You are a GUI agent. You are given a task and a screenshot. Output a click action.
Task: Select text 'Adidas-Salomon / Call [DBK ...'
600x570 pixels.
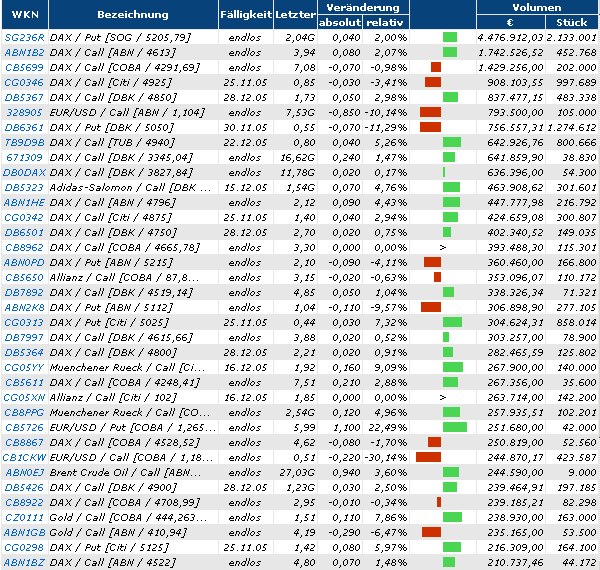tap(130, 187)
